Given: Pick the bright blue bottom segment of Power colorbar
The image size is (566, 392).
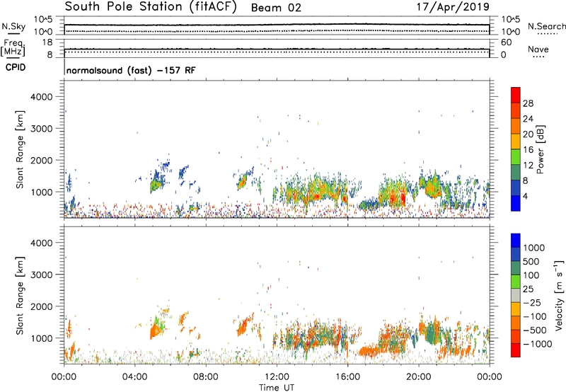Looking at the screenshot, I should [516, 203].
